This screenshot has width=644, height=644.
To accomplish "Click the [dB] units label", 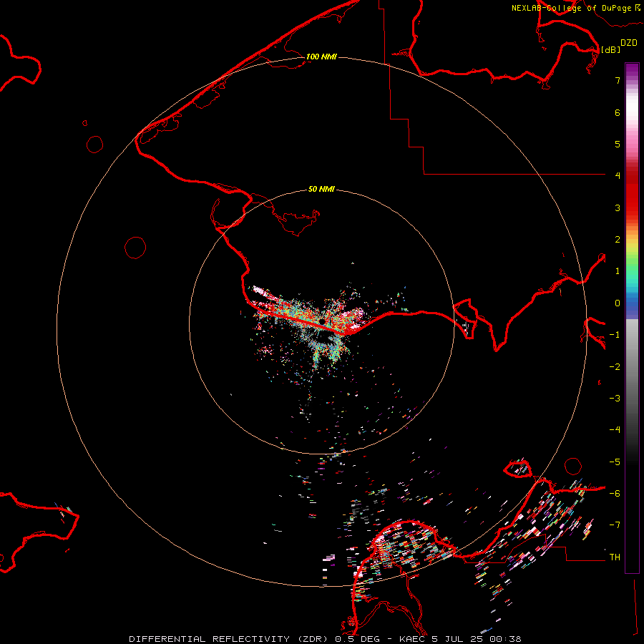I will click(x=611, y=49).
